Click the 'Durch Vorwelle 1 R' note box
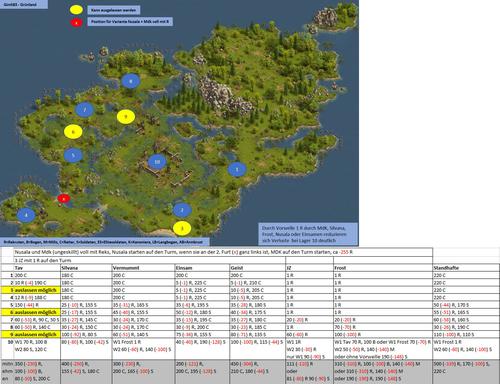Screen dimensions: 500x384 click(308, 234)
